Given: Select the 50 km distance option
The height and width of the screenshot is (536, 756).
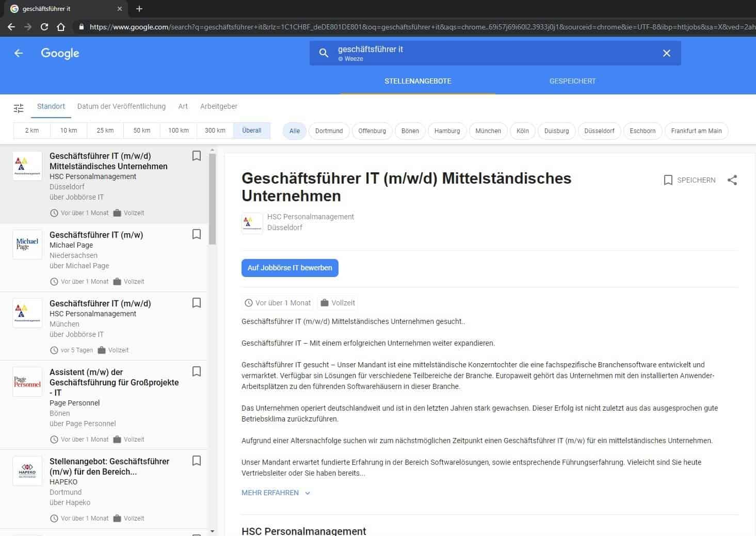Looking at the screenshot, I should click(142, 131).
